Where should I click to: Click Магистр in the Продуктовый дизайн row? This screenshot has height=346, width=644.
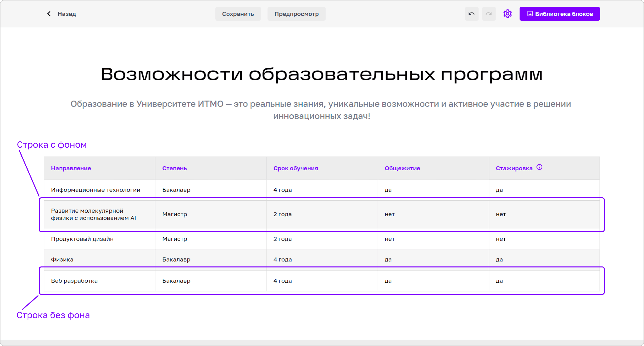pos(174,239)
